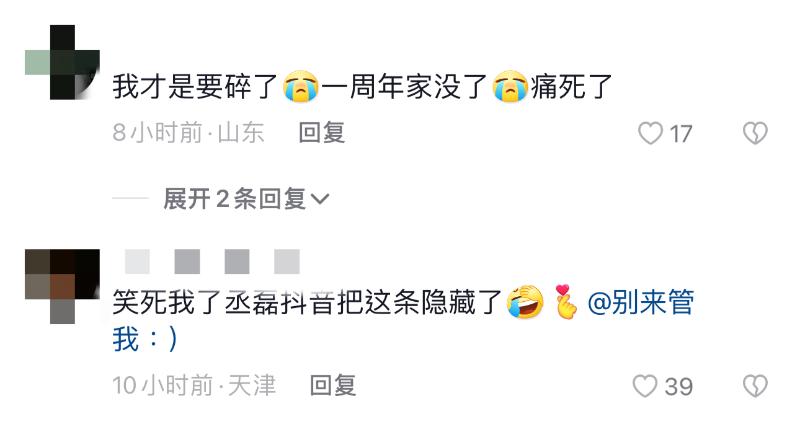Reply to the Shandong comment via 回复
The width and height of the screenshot is (800, 427).
pyautogui.click(x=322, y=133)
